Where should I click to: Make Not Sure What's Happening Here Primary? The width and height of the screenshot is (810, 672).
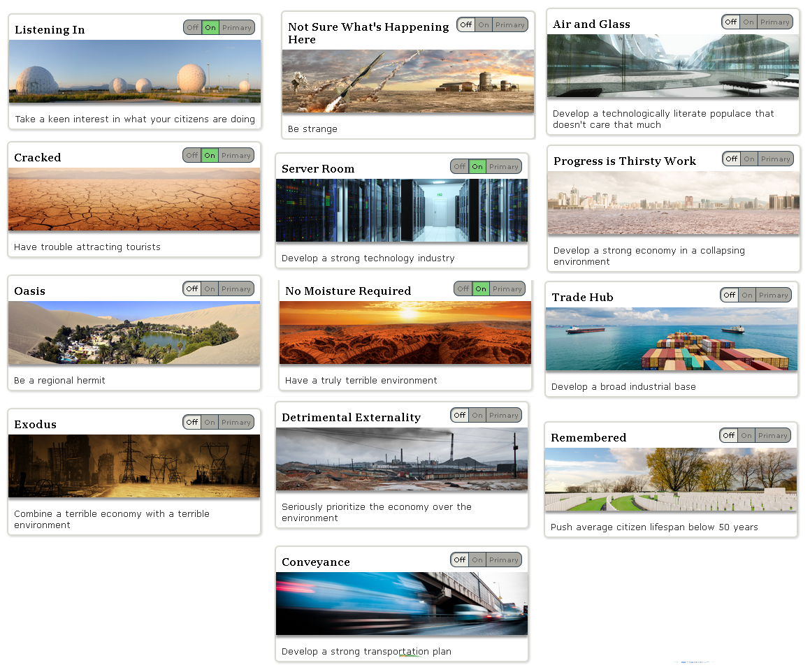tap(510, 24)
